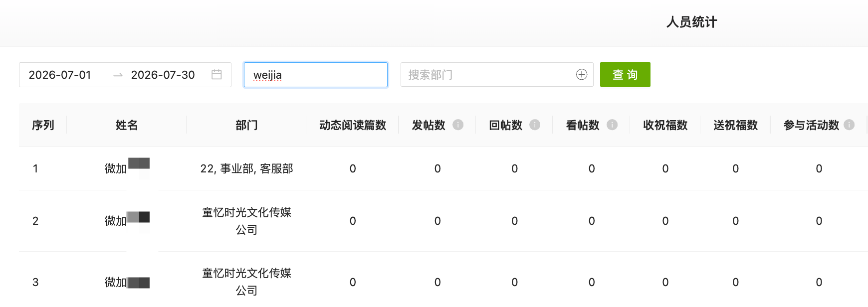Click the 发帖数 header text

(429, 125)
